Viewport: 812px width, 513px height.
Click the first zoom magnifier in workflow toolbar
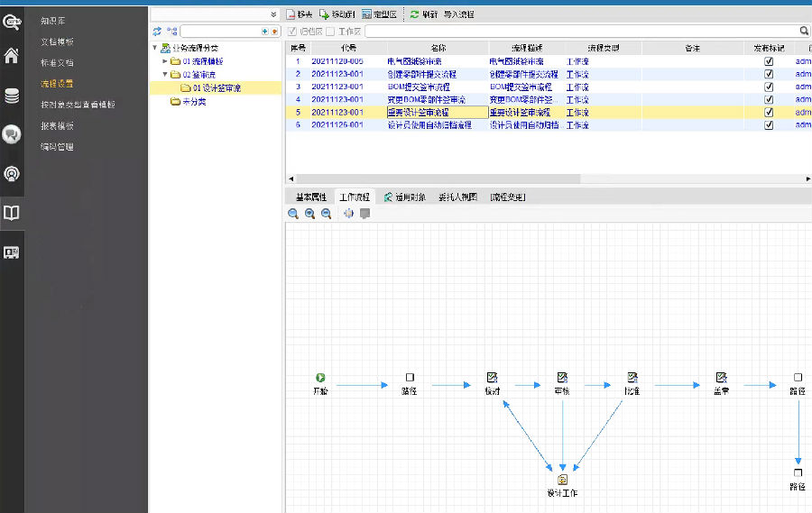(293, 214)
